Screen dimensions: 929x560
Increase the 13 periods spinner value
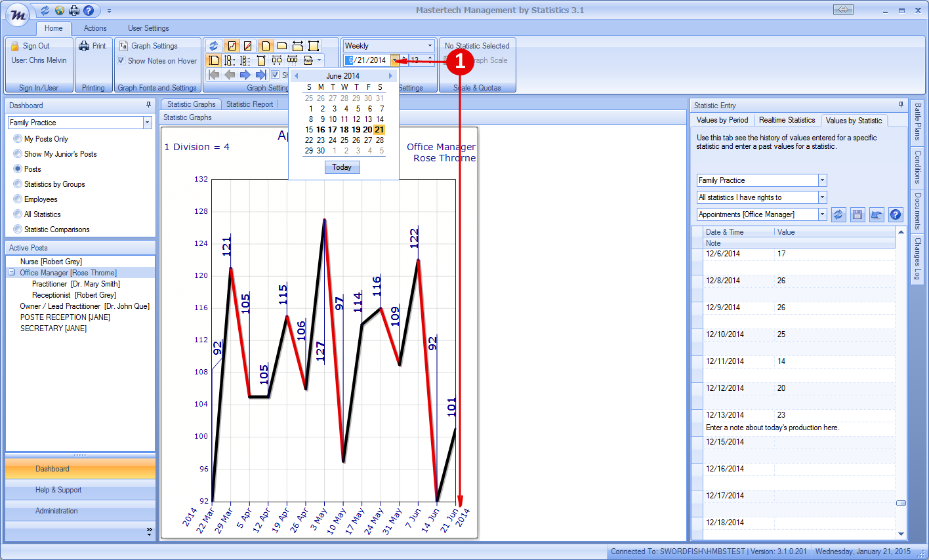pos(430,58)
